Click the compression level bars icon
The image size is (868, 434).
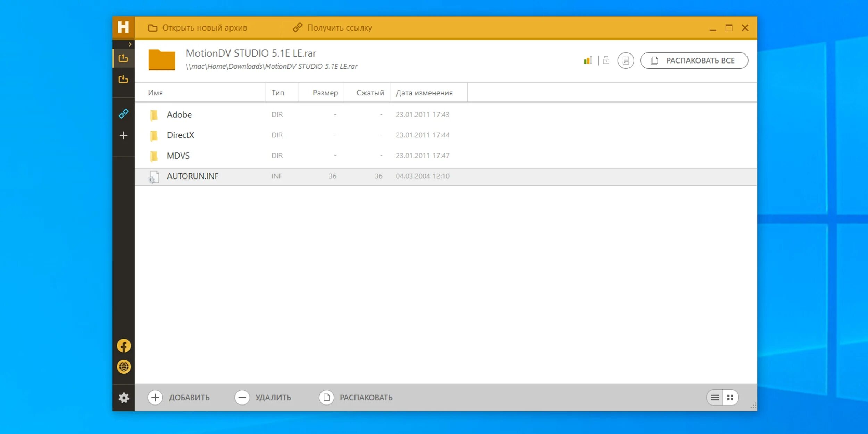coord(588,60)
